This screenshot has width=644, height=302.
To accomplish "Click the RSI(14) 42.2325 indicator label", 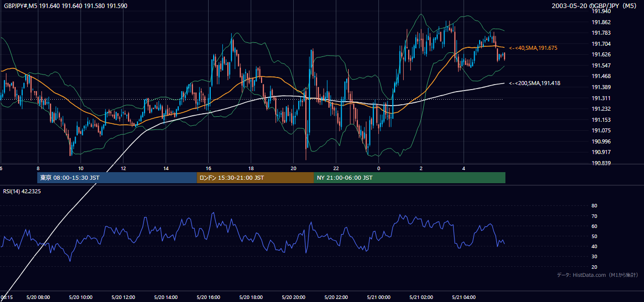I will [x=22, y=191].
